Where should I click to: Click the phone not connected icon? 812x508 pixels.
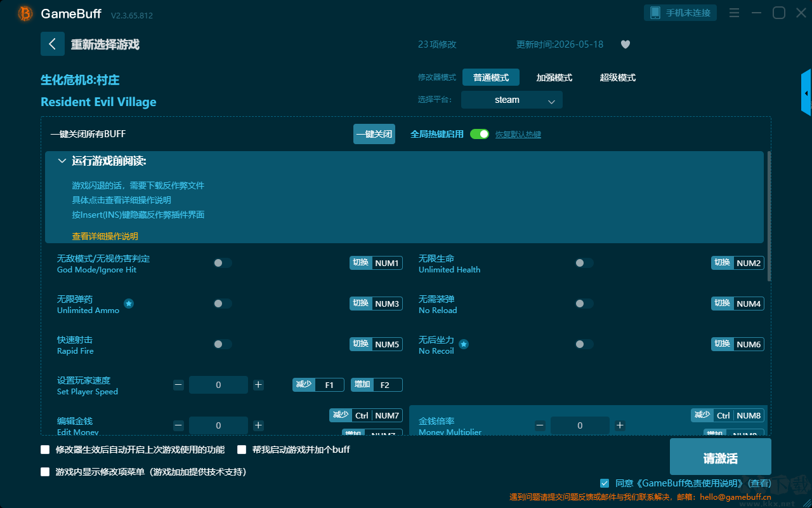655,13
